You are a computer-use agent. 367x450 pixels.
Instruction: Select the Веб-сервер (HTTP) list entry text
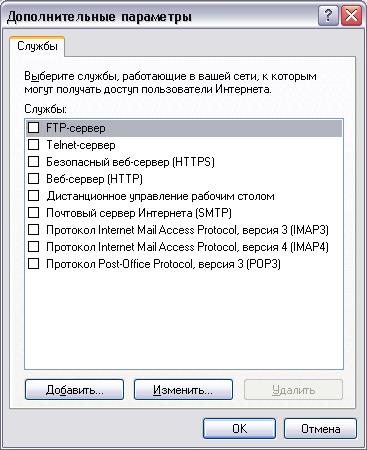click(x=94, y=179)
